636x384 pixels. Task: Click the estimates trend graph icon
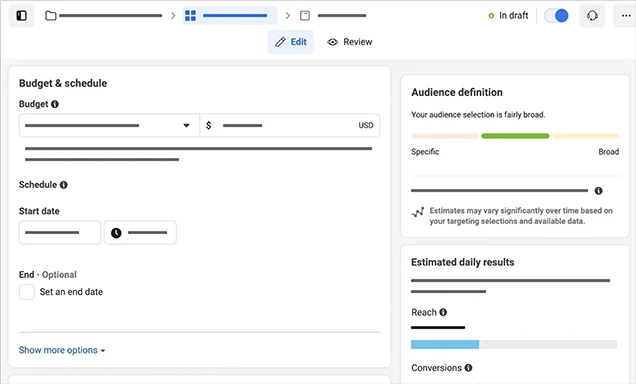(x=418, y=212)
